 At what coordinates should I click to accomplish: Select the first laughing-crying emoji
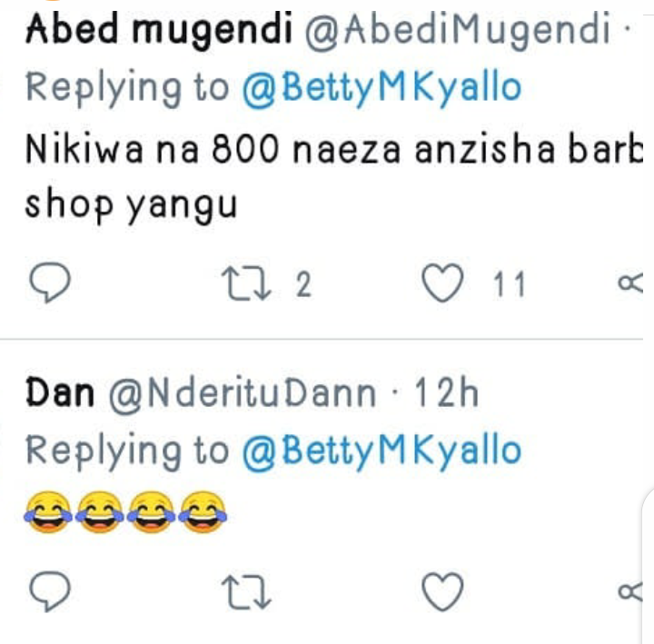coord(48,511)
